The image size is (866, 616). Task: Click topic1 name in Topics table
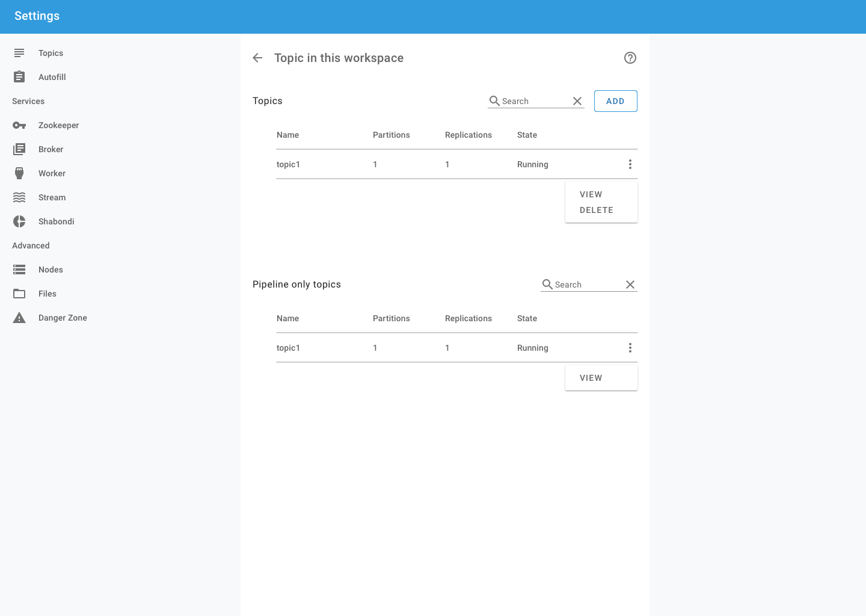288,164
